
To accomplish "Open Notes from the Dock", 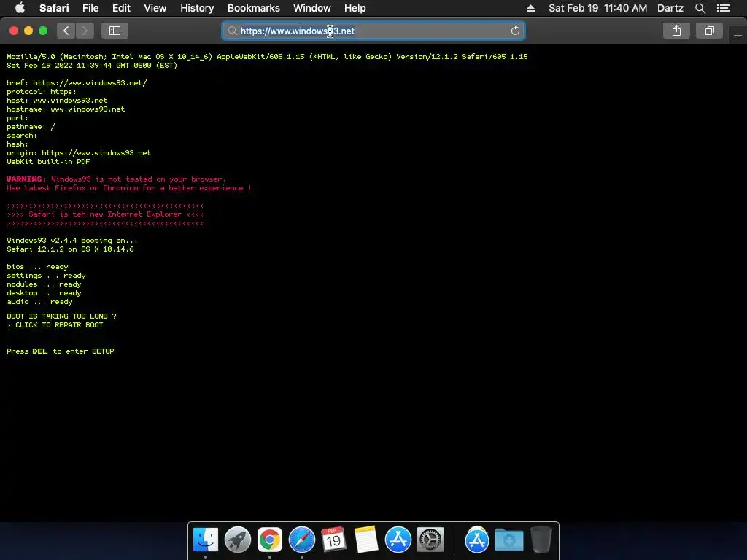I will click(366, 540).
